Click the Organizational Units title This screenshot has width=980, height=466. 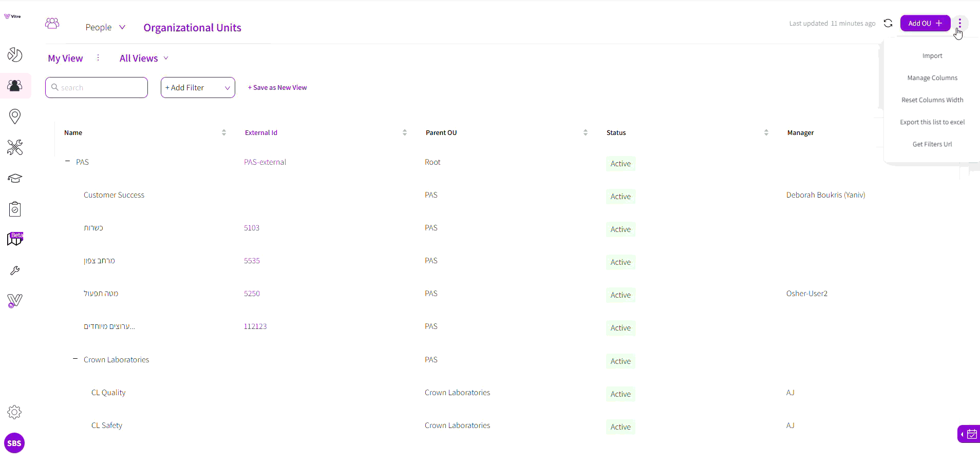[192, 28]
